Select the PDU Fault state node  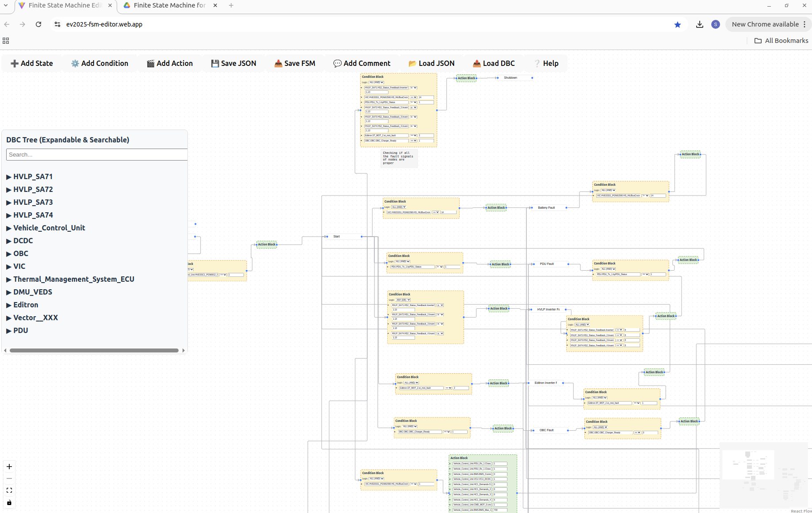[550, 264]
